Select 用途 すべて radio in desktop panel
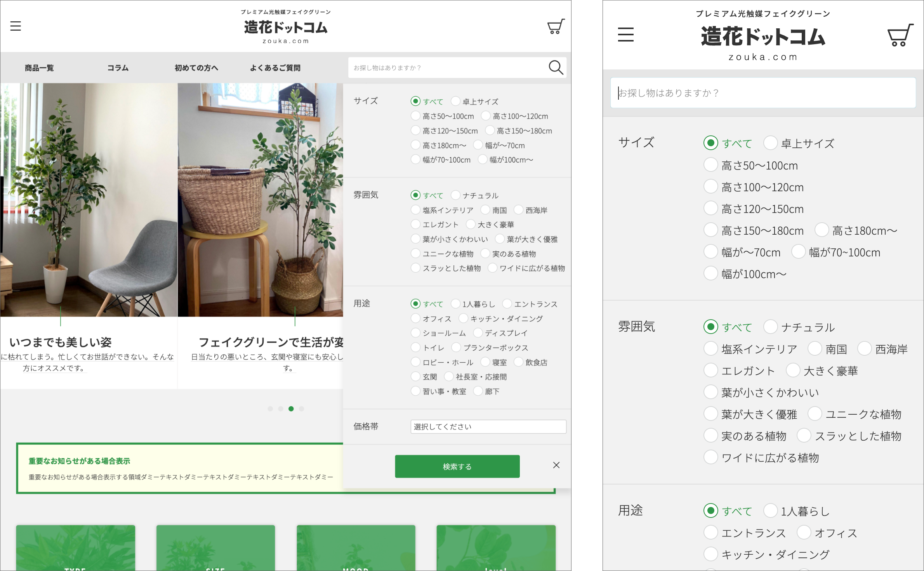The image size is (924, 571). [415, 304]
